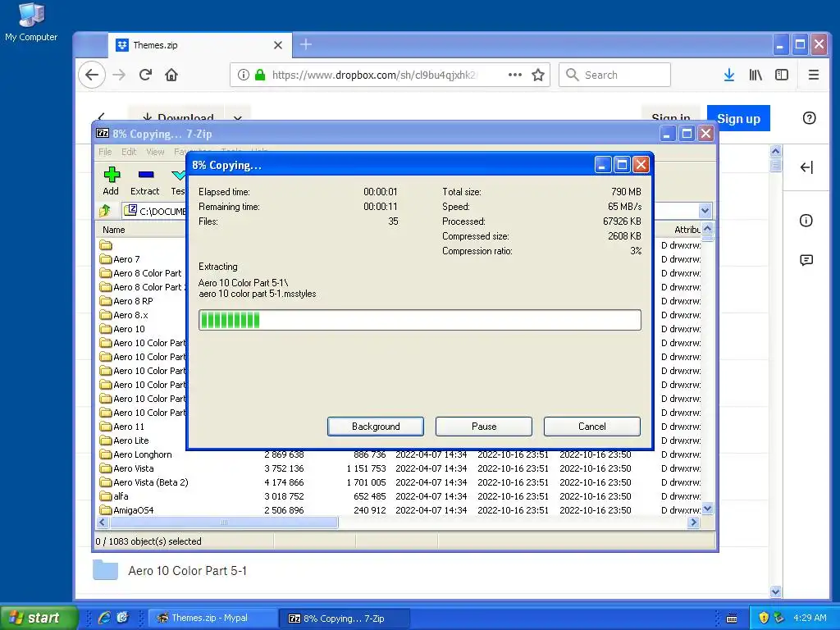The width and height of the screenshot is (840, 630).
Task: Click the system clock showing 4:29 AM
Action: coord(810,618)
